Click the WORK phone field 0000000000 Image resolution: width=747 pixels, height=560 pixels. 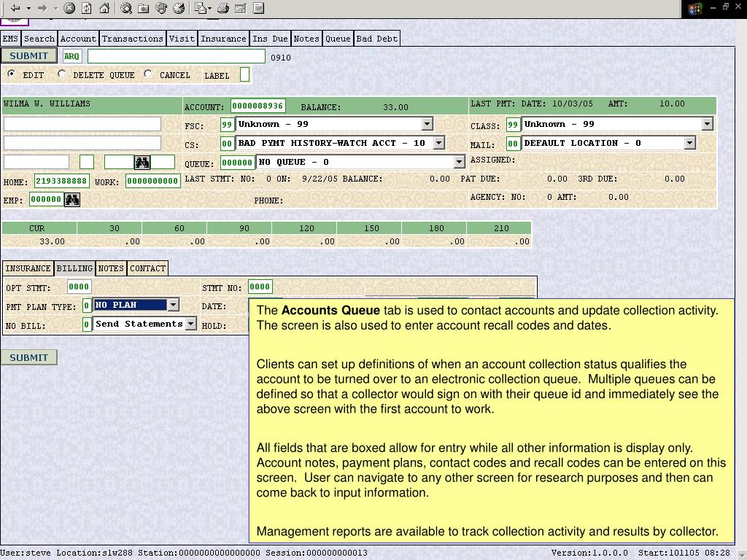(153, 181)
